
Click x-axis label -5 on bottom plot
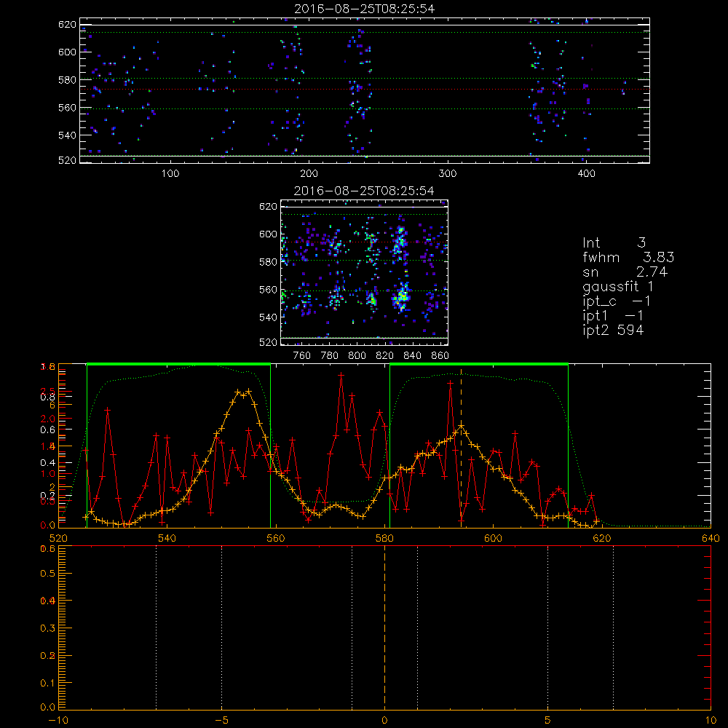pyautogui.click(x=222, y=721)
